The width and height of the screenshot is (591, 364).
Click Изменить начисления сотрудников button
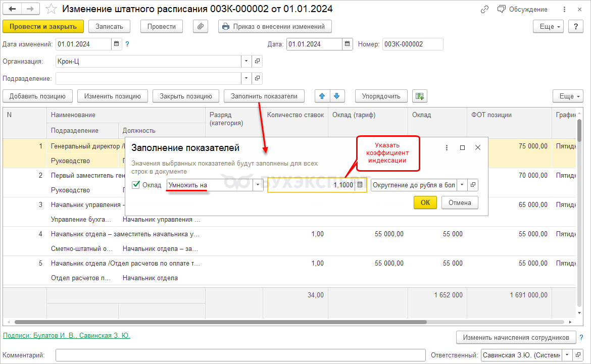(516, 337)
